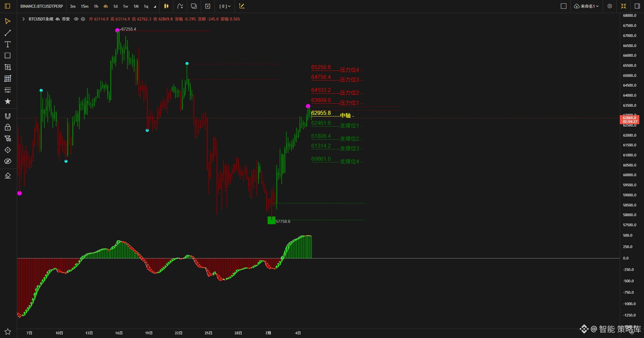
Task: Toggle the right sidebar panel icon
Action: 637,6
